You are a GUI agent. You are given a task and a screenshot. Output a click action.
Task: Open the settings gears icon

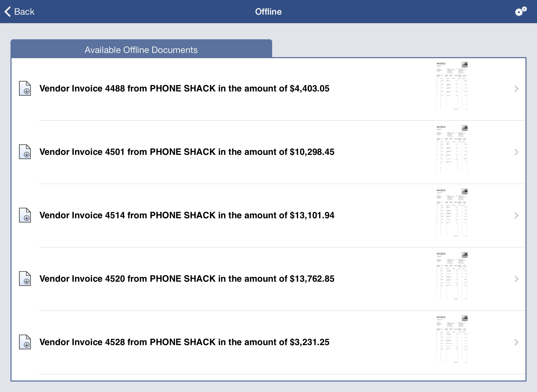[x=521, y=11]
